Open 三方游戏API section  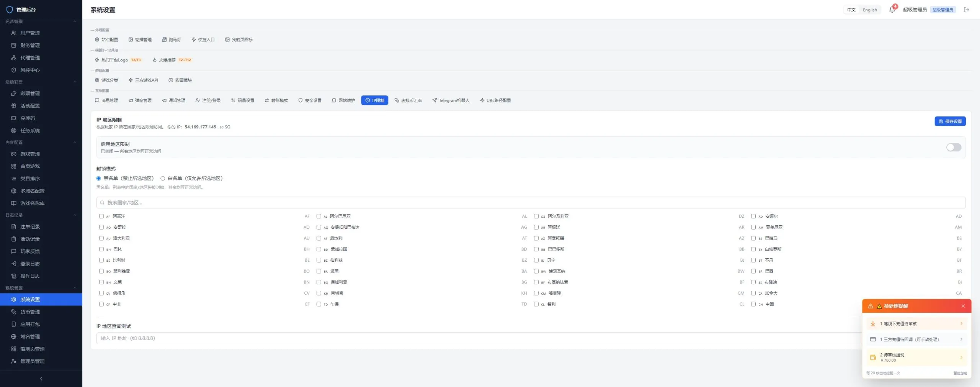pos(143,80)
